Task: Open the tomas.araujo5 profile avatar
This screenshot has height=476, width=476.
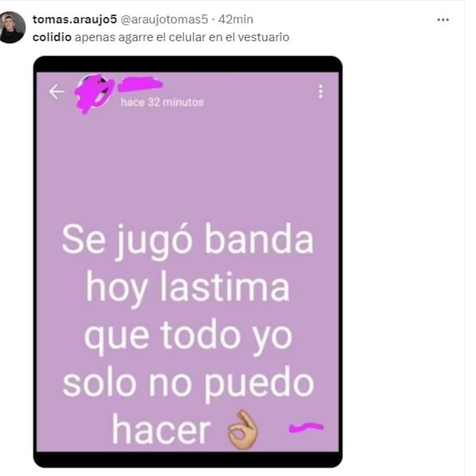Action: [x=12, y=27]
